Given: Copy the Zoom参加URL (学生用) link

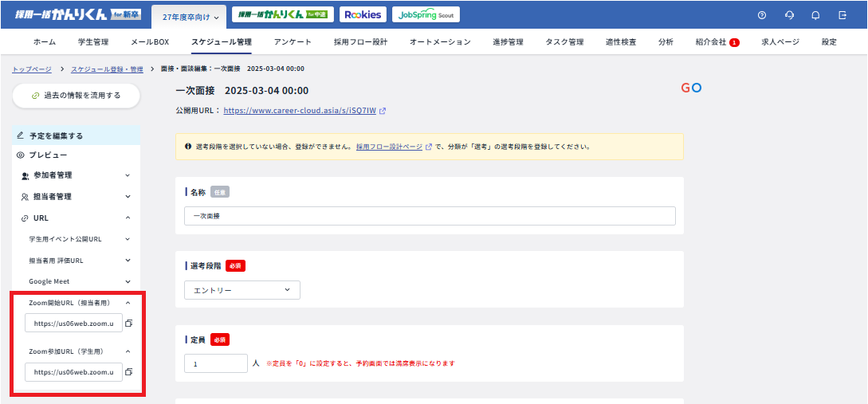Looking at the screenshot, I should point(128,372).
